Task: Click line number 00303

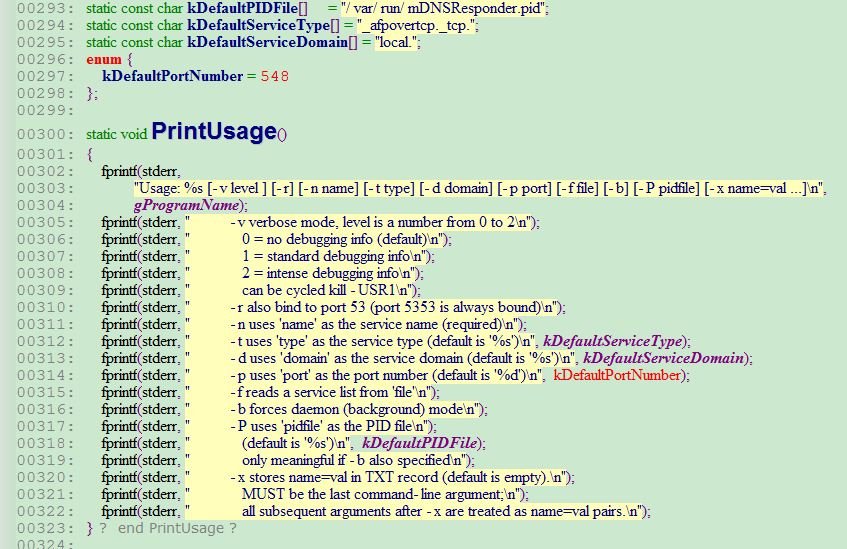Action: [45, 189]
